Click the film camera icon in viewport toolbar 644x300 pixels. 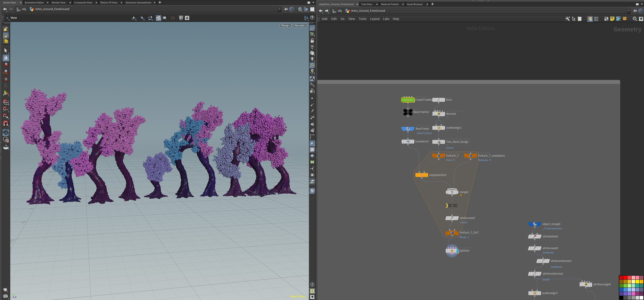[x=158, y=18]
